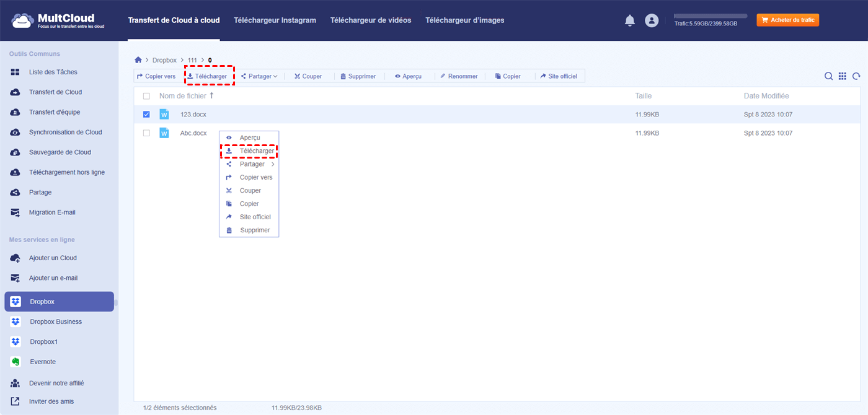Click Copier in the toolbar
This screenshot has height=415, width=868.
[508, 76]
